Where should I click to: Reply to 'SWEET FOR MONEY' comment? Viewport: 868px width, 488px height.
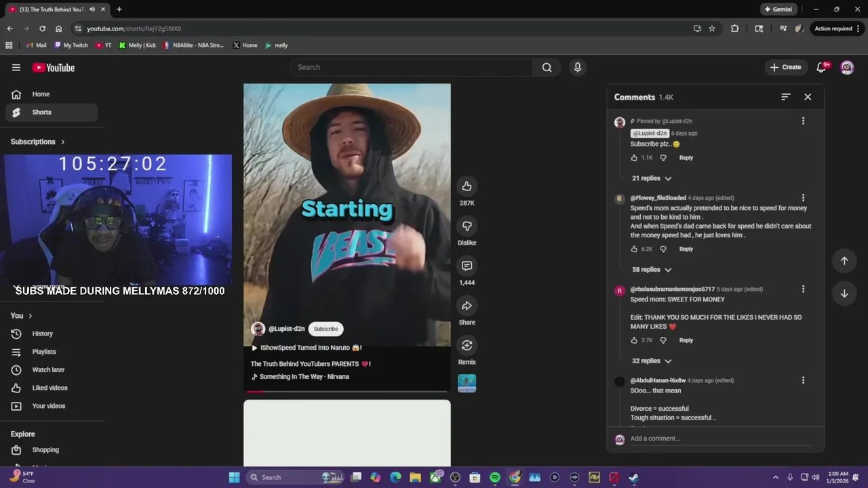coord(686,340)
